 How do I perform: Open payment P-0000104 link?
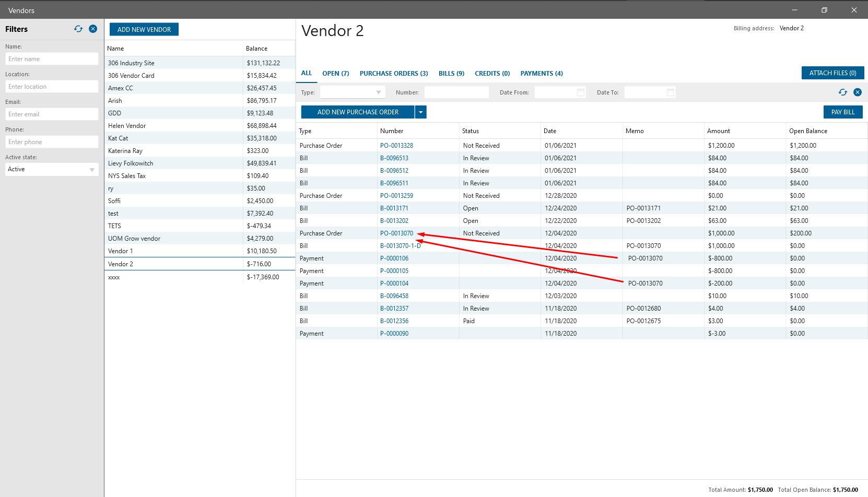click(x=394, y=283)
